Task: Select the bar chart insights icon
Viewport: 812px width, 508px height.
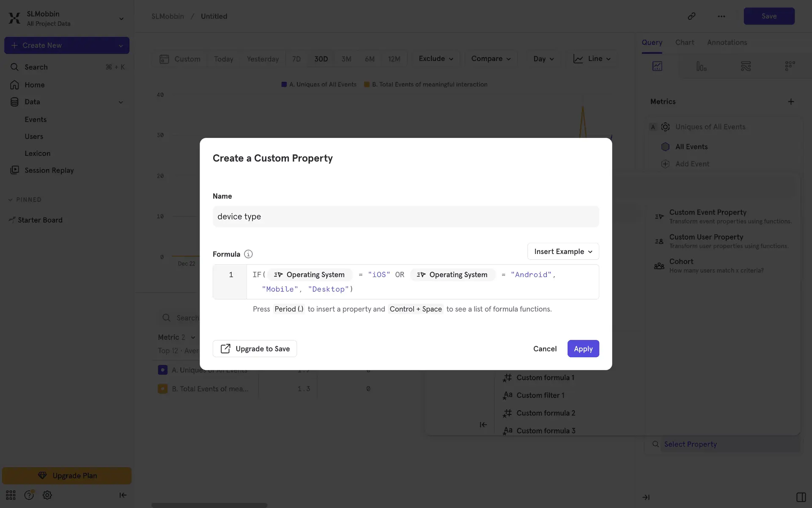Action: (701, 66)
